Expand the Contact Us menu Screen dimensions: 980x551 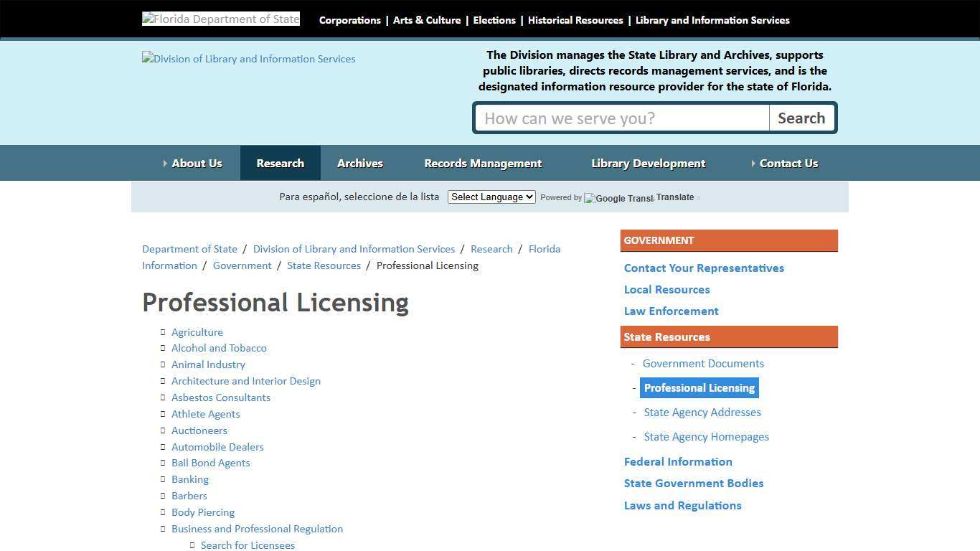pyautogui.click(x=788, y=163)
